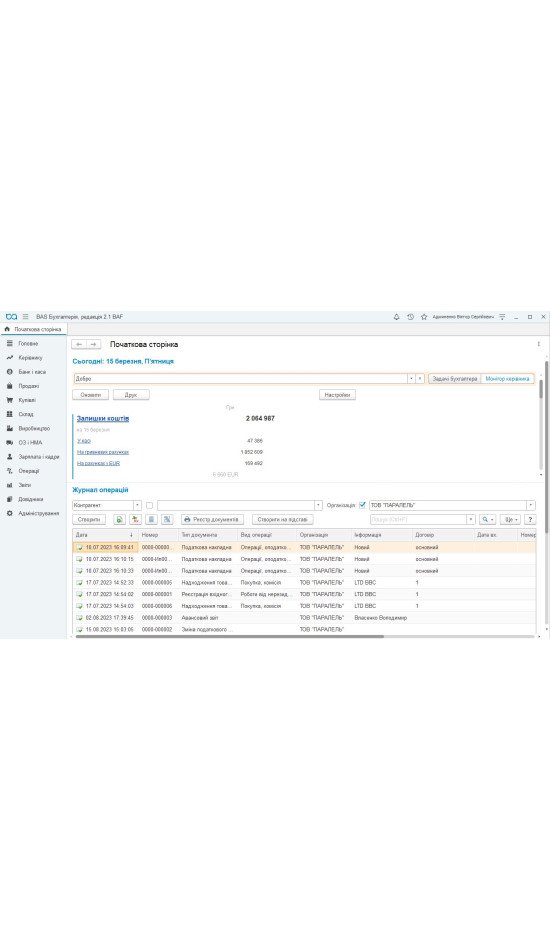
Task: Click the Реєстр документів button
Action: 212,520
